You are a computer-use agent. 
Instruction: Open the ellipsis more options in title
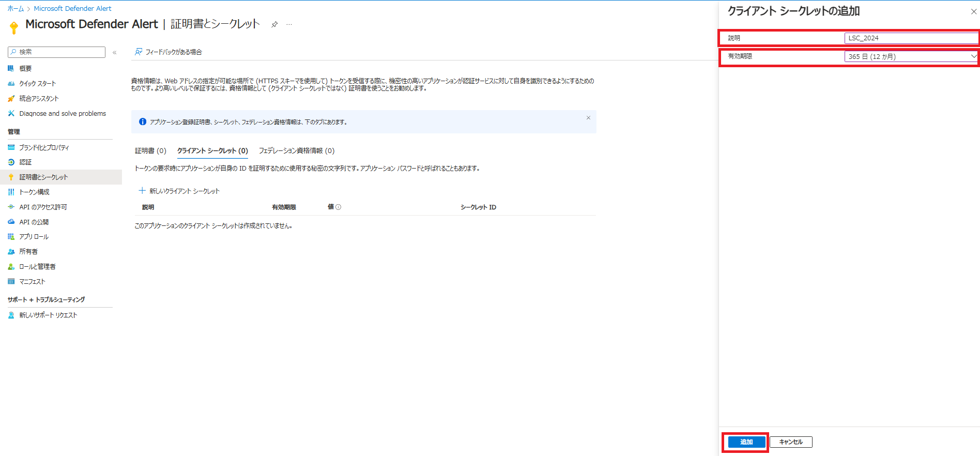pos(289,24)
